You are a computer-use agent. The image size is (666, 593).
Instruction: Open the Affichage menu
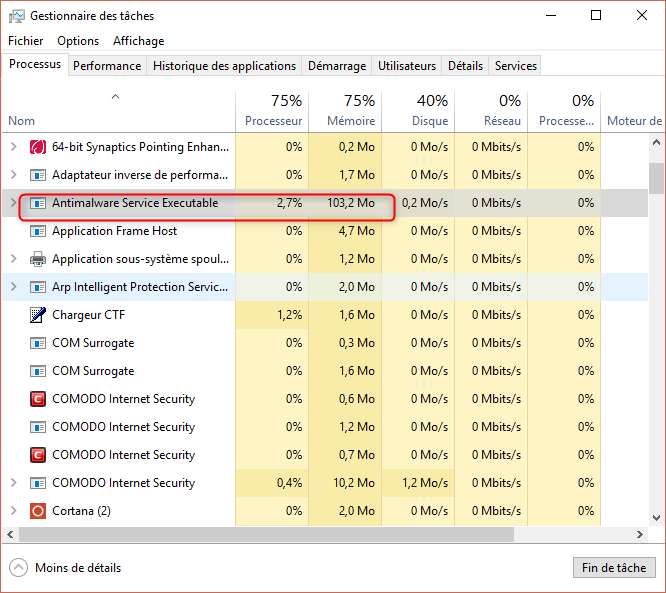(x=138, y=41)
